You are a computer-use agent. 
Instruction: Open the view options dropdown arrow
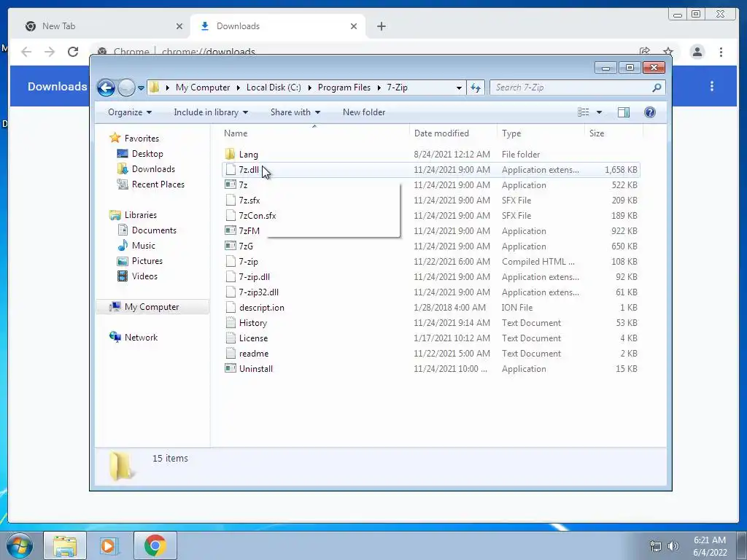coord(600,112)
